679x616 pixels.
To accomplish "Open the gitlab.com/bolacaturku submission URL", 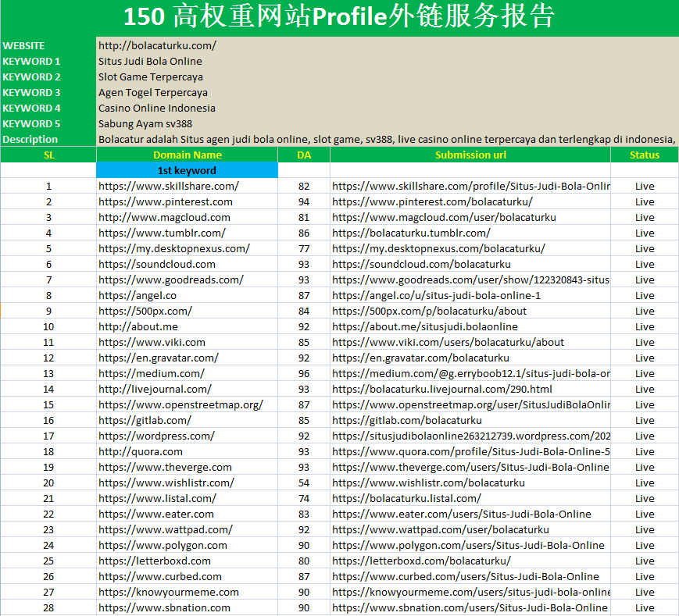I will 406,420.
